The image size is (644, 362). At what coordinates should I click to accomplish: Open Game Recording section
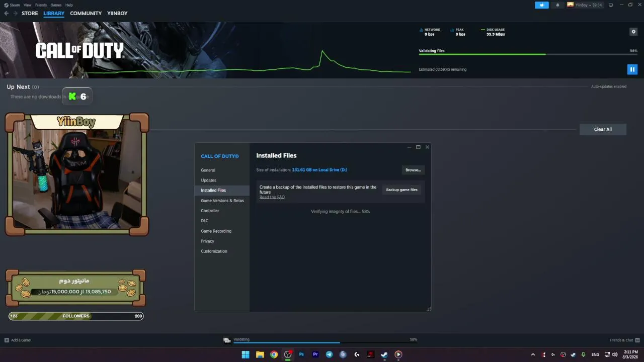coord(222,231)
